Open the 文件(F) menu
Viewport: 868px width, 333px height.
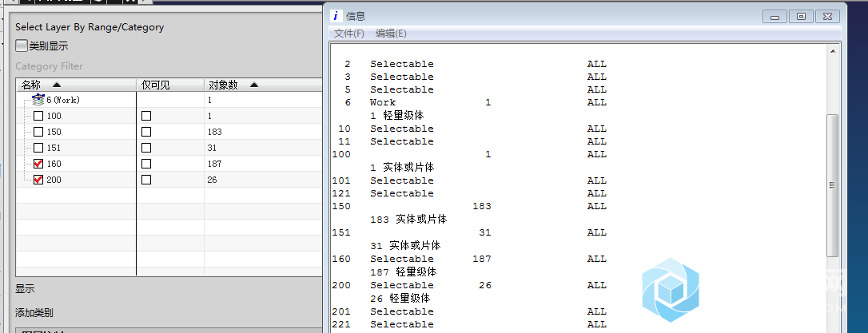tap(349, 34)
